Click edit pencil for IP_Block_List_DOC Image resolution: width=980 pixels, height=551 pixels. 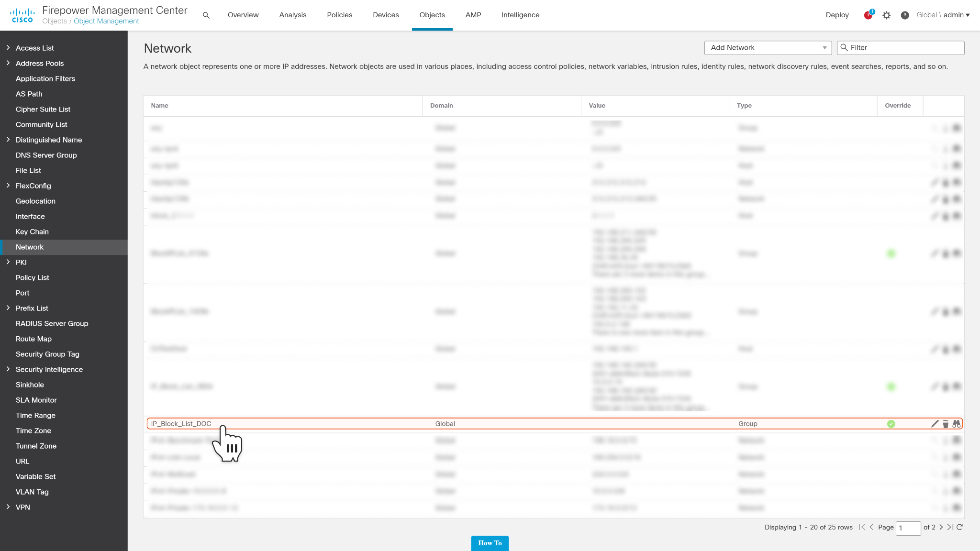coord(935,424)
